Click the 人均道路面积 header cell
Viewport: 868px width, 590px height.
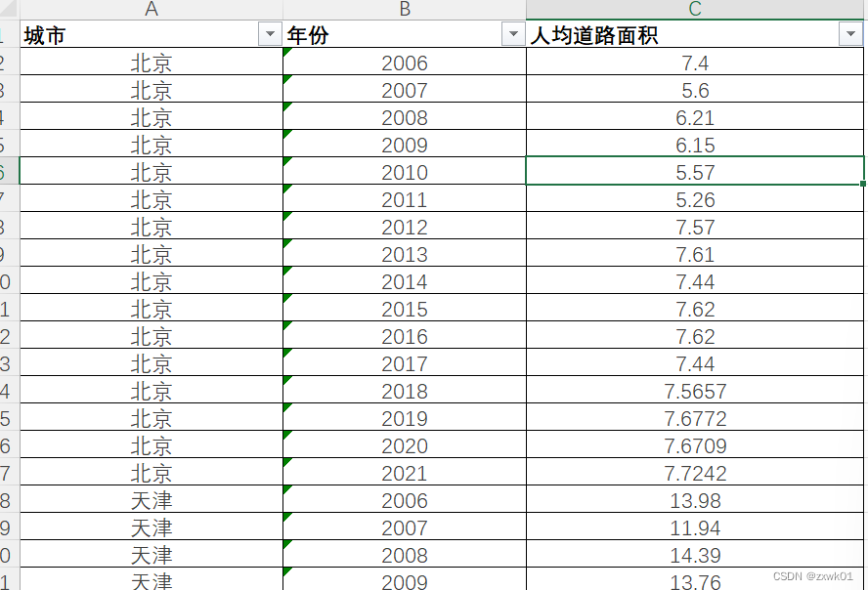point(695,34)
